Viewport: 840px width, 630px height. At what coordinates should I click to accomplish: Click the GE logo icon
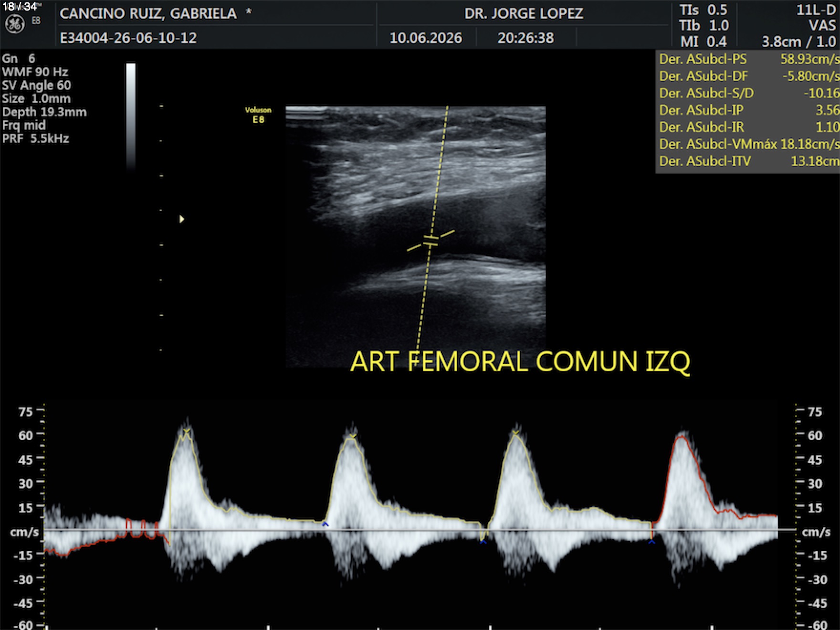pos(14,24)
